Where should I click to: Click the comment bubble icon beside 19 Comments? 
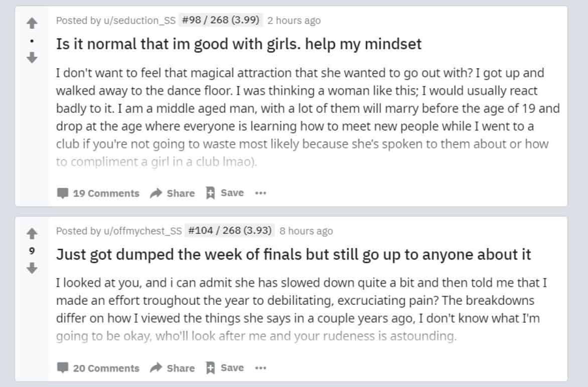click(x=62, y=193)
